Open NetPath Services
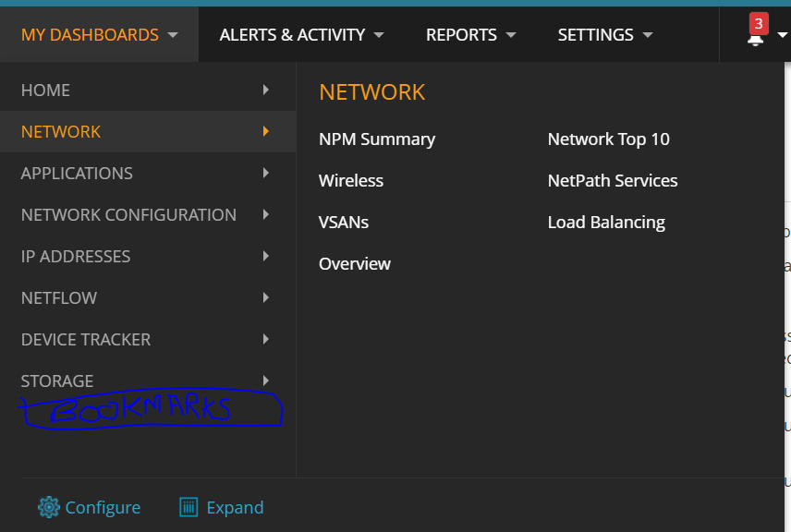 (613, 180)
